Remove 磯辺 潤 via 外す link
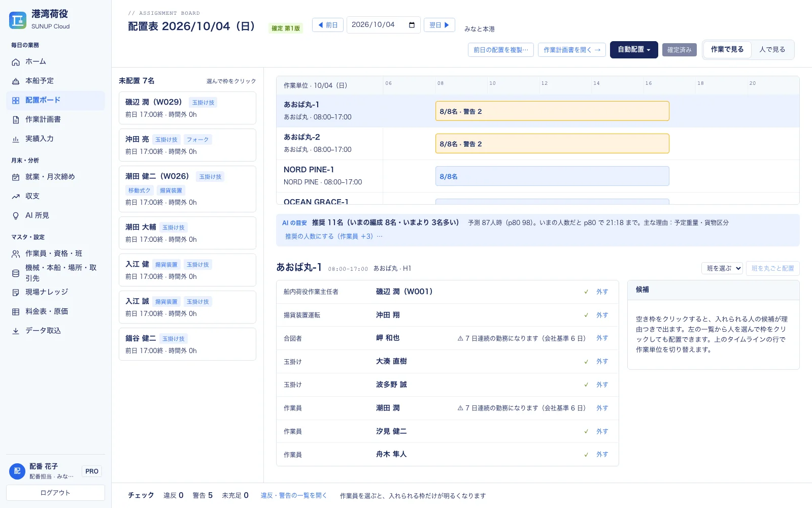The image size is (812, 508). pyautogui.click(x=602, y=292)
